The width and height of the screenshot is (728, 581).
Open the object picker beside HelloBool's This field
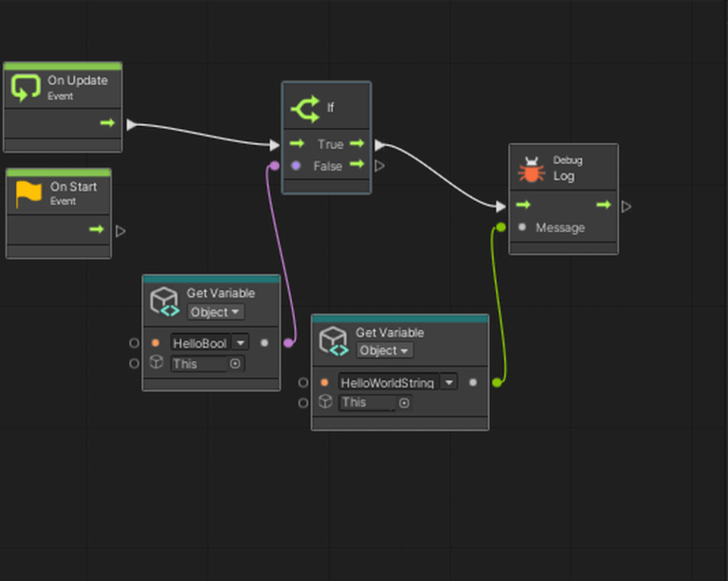tap(234, 364)
